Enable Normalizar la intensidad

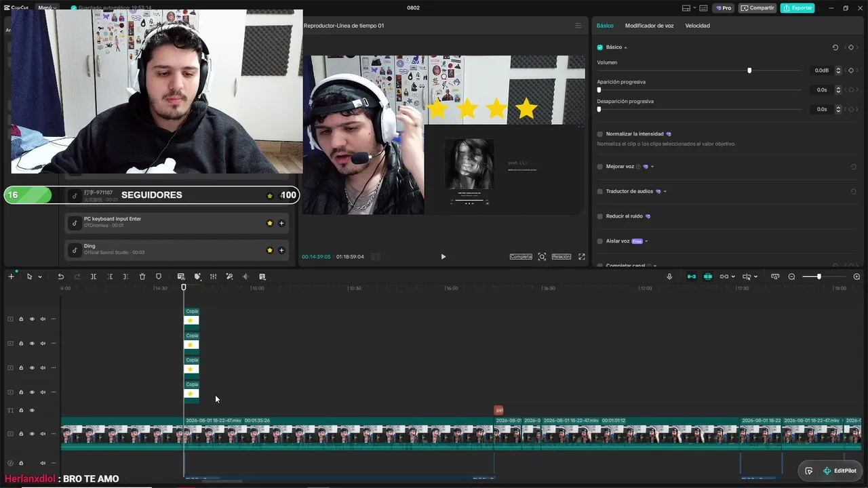(x=600, y=134)
